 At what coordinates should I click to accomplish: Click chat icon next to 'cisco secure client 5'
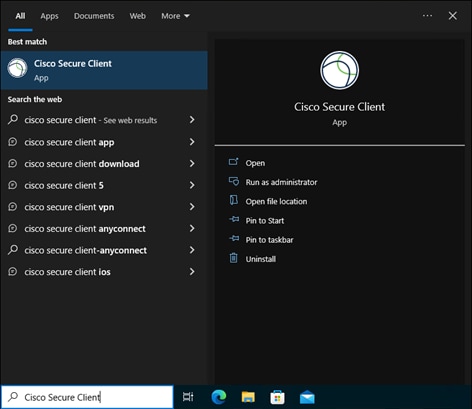click(13, 185)
